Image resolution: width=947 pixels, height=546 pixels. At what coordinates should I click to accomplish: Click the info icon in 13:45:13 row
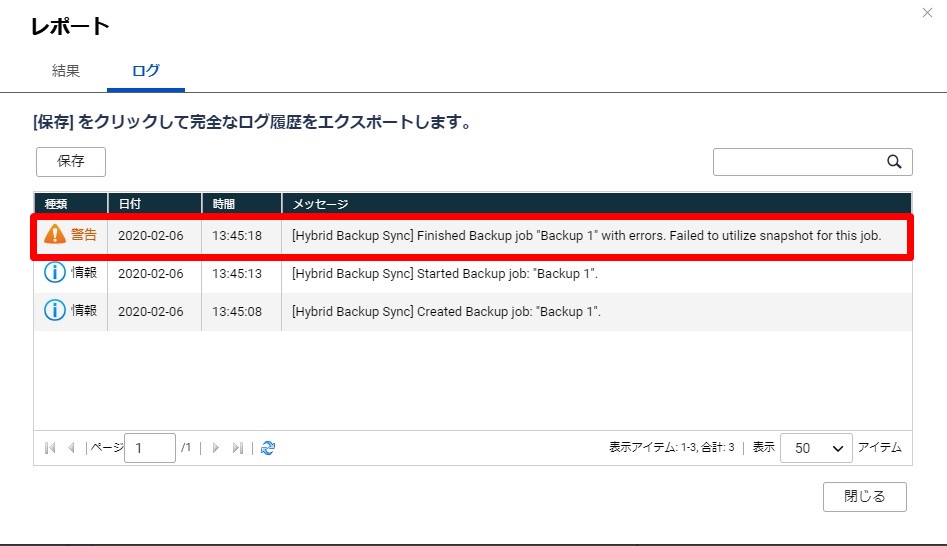54,272
